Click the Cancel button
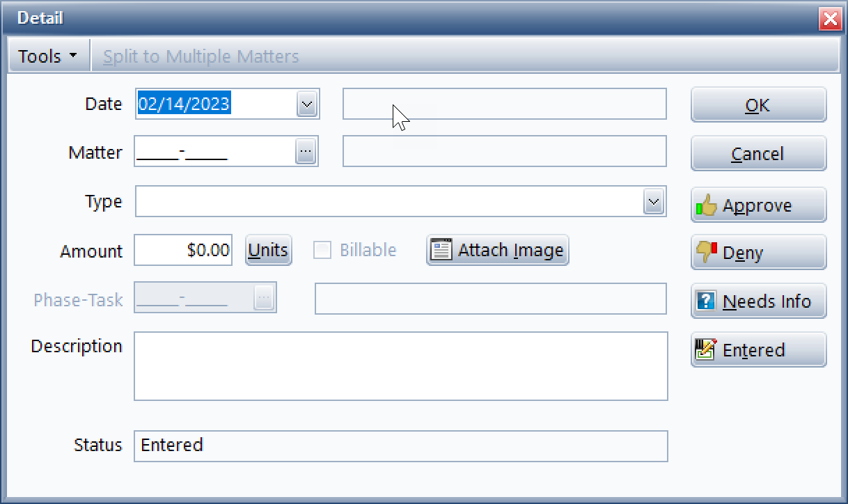848x504 pixels. tap(758, 153)
